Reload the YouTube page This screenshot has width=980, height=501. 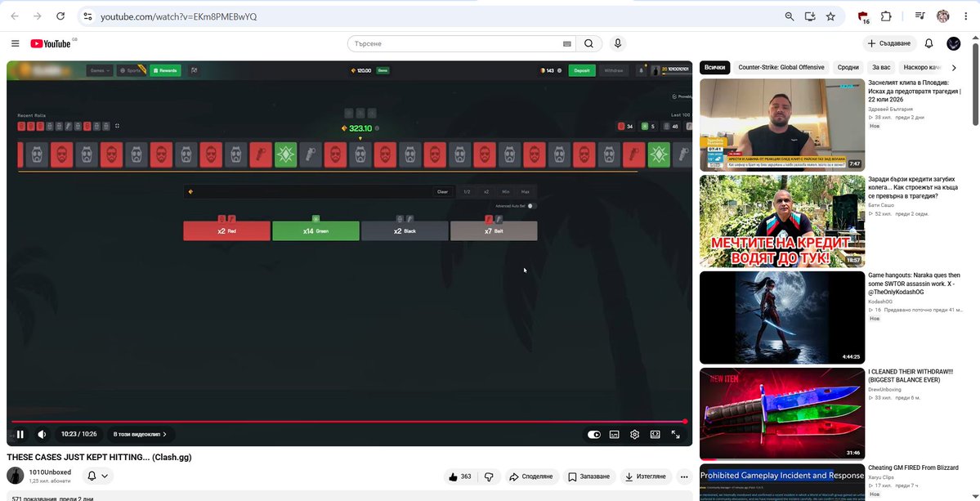[60, 16]
